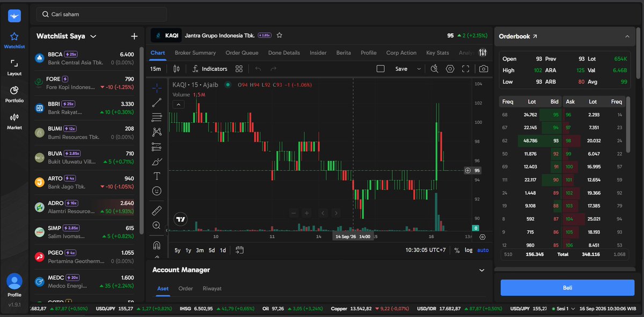Set the chart range to 5y
Image resolution: width=644 pixels, height=317 pixels.
[178, 250]
